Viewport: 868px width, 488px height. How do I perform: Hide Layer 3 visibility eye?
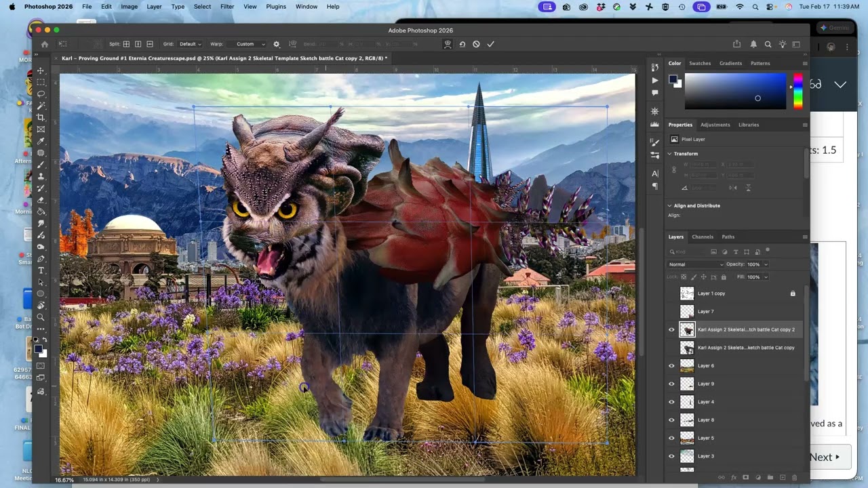672,456
